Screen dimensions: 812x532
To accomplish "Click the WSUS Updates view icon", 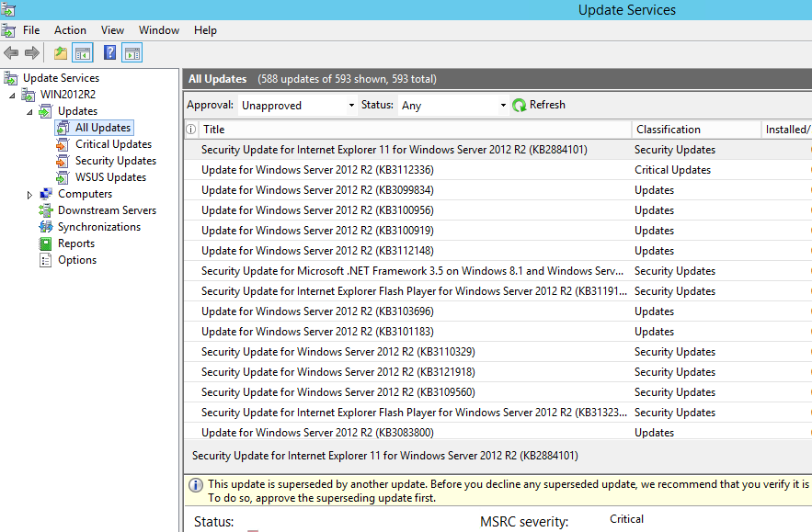I will point(63,177).
